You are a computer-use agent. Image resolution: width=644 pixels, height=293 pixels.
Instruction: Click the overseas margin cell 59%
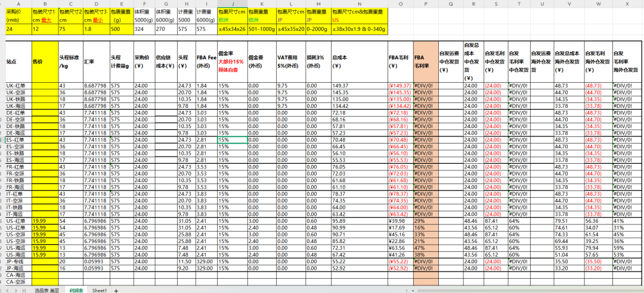tap(627, 248)
